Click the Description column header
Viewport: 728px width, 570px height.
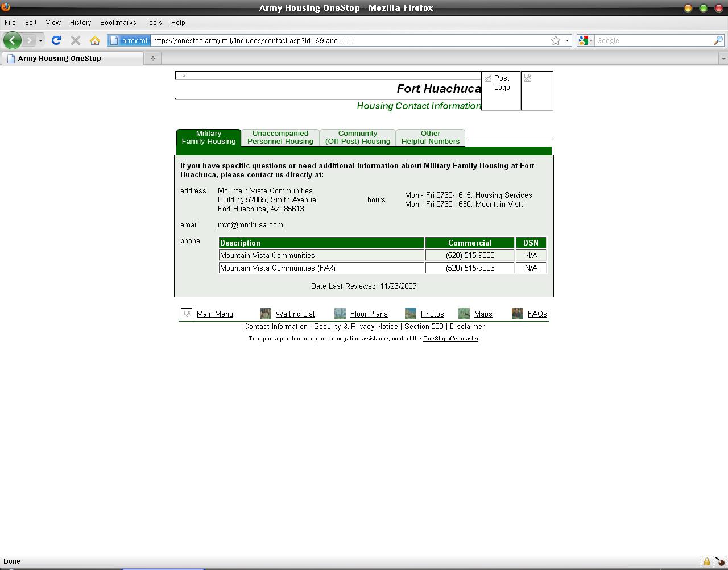[321, 243]
